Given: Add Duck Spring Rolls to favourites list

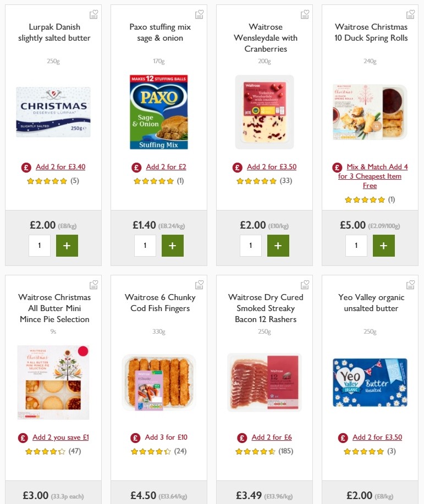Looking at the screenshot, I should pos(410,14).
